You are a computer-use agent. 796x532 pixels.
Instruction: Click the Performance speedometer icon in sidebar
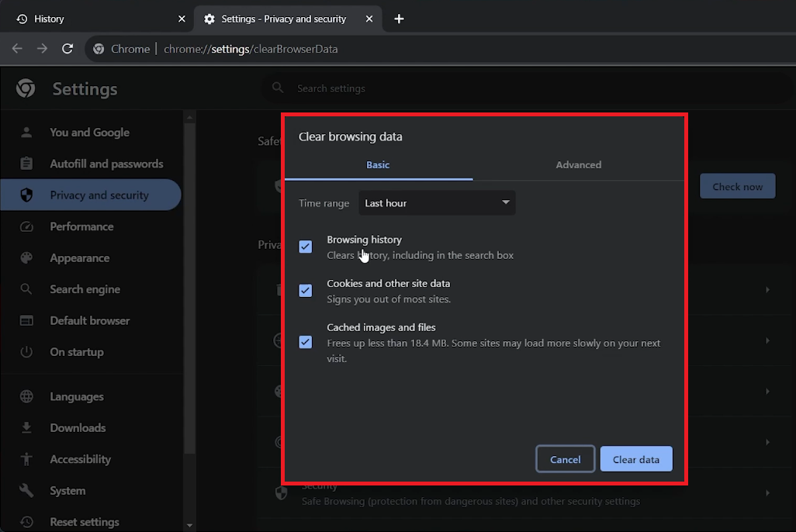[27, 226]
